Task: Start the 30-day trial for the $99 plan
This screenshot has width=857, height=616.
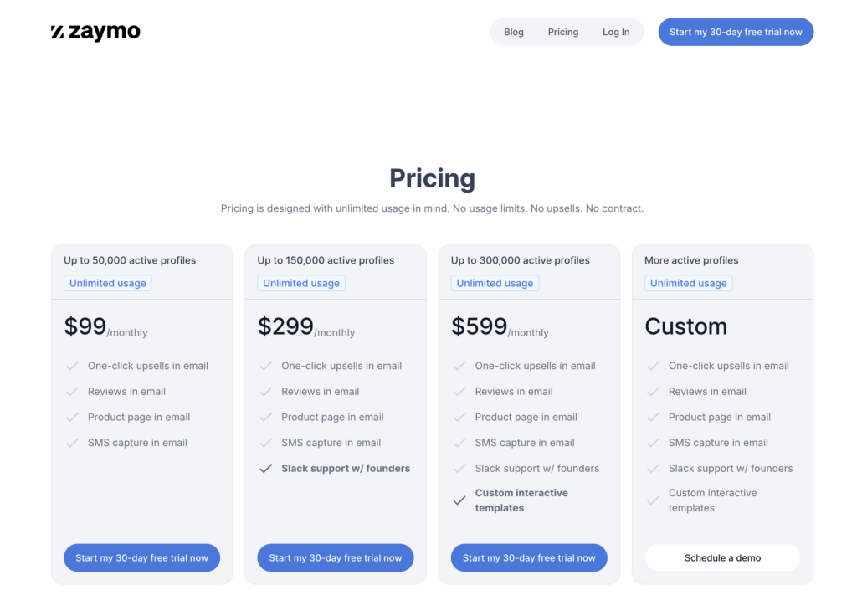Action: click(x=141, y=557)
